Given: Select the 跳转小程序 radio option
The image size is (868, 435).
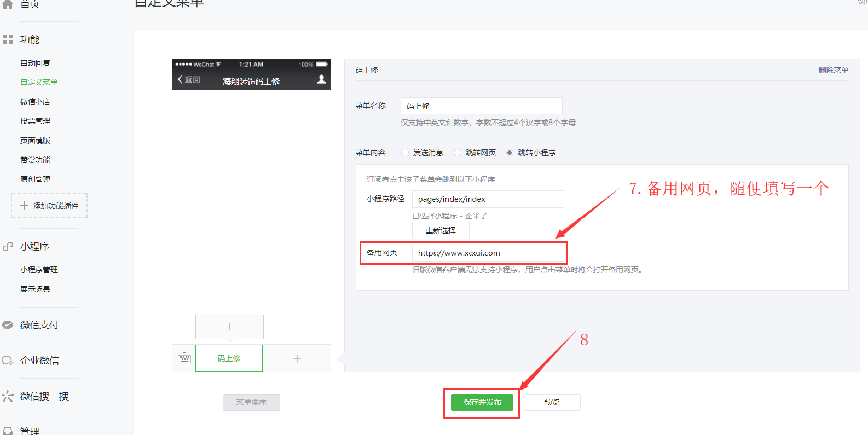Looking at the screenshot, I should pyautogui.click(x=510, y=153).
